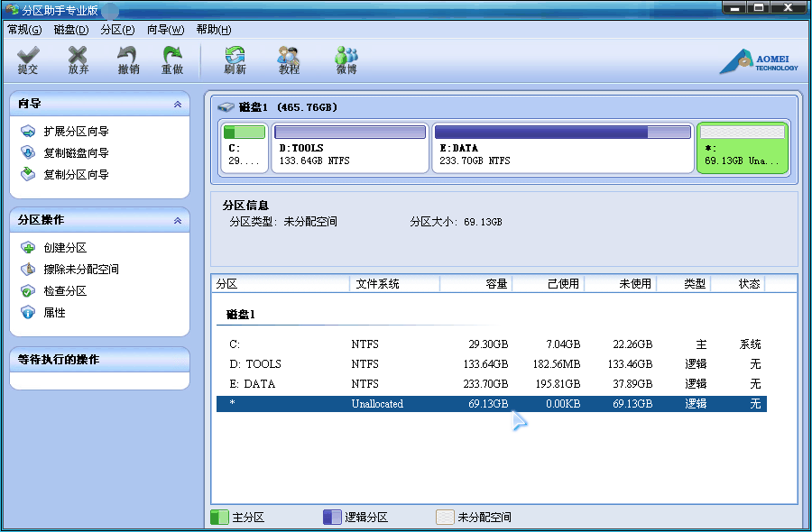Open the 教程 (Tutorial) toolbar icon
The width and height of the screenshot is (812, 532).
[x=288, y=60]
